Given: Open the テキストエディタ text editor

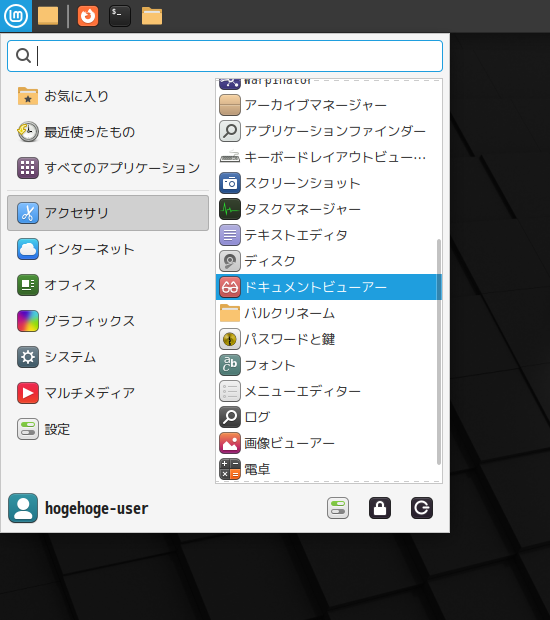Looking at the screenshot, I should (x=329, y=235).
